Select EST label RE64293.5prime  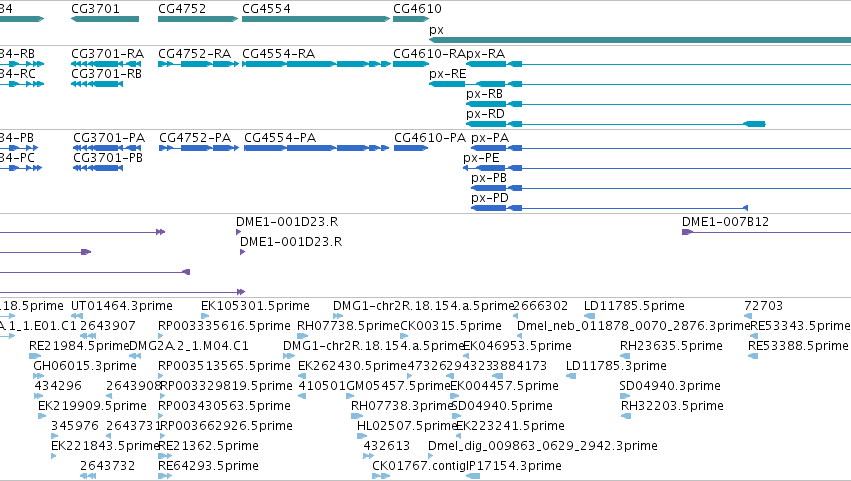208,467
